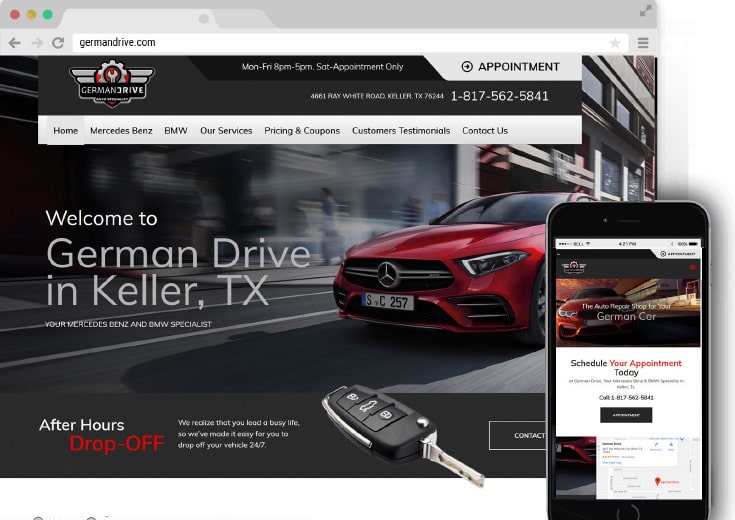Open the Our Services menu item
This screenshot has height=520, width=735.
[x=226, y=131]
